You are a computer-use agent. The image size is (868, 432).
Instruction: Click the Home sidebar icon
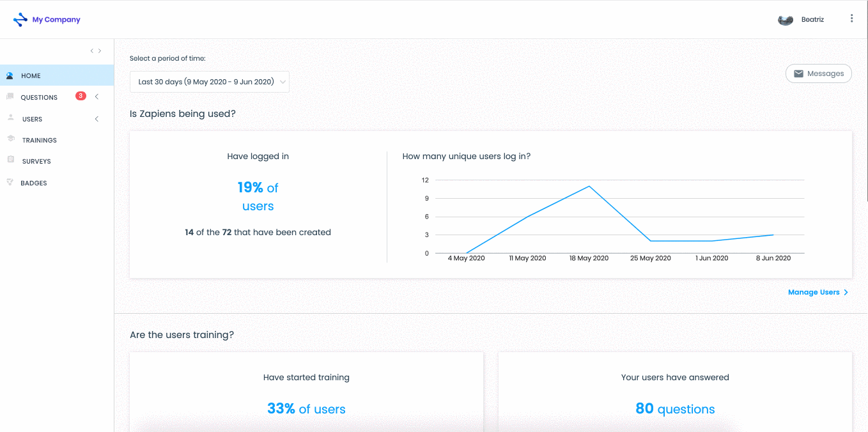[10, 75]
